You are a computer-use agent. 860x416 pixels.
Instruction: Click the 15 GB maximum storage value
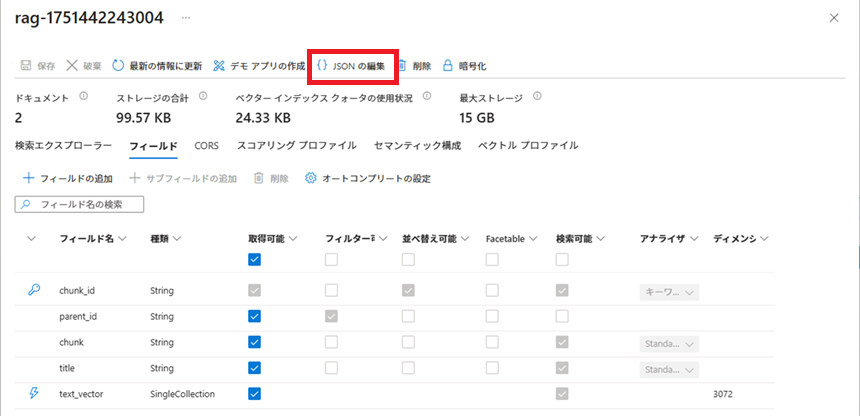point(477,117)
